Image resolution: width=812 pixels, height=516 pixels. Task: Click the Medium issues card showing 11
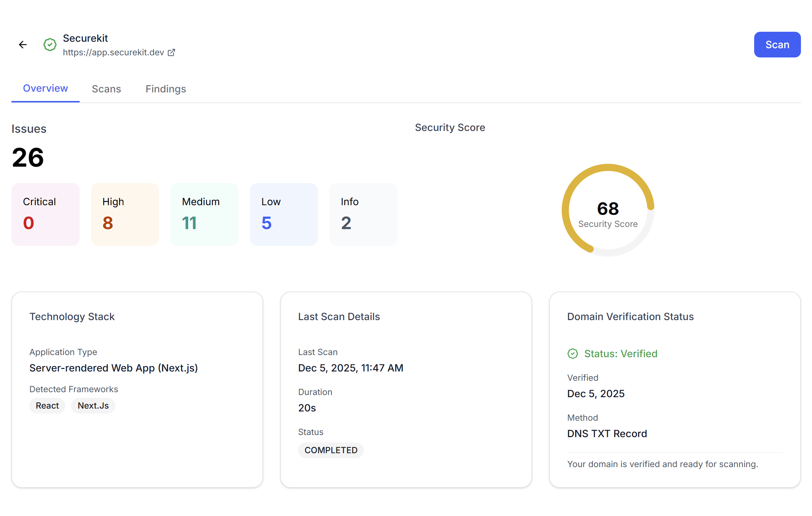click(204, 214)
